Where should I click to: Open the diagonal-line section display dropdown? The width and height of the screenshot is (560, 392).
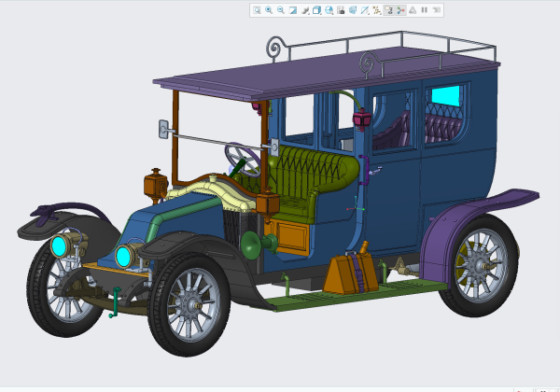[365, 10]
